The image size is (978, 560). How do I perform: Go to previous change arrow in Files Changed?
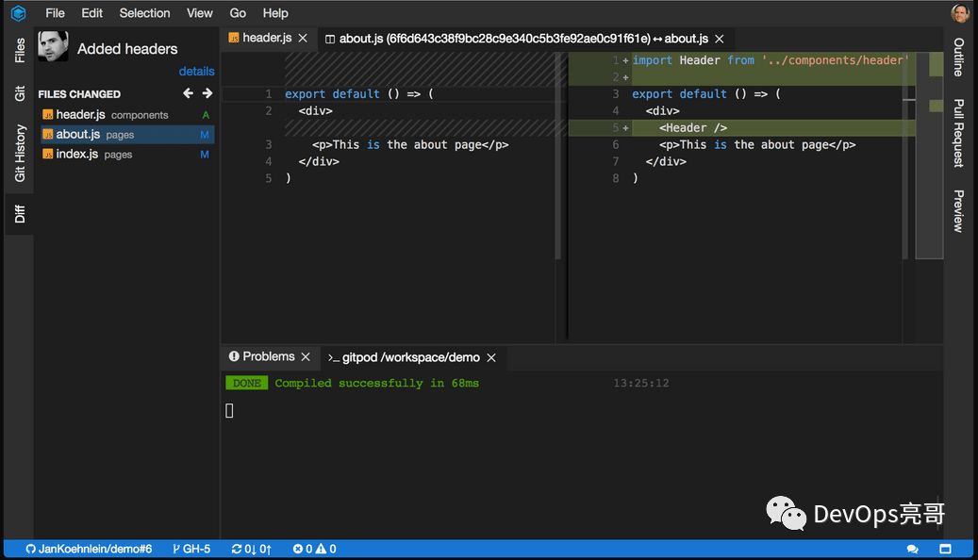(188, 93)
